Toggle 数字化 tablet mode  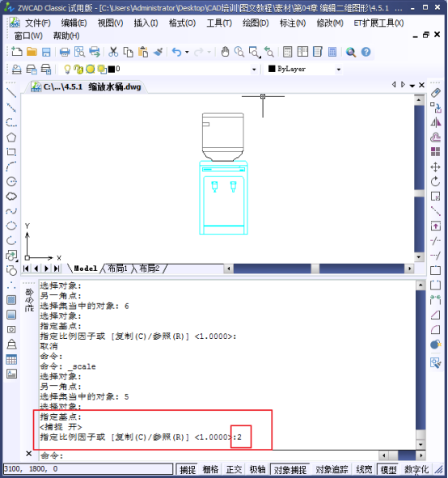click(416, 469)
